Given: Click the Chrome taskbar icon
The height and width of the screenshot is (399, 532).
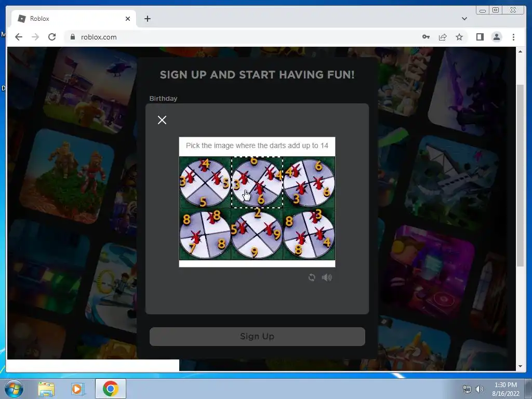Looking at the screenshot, I should [x=111, y=389].
